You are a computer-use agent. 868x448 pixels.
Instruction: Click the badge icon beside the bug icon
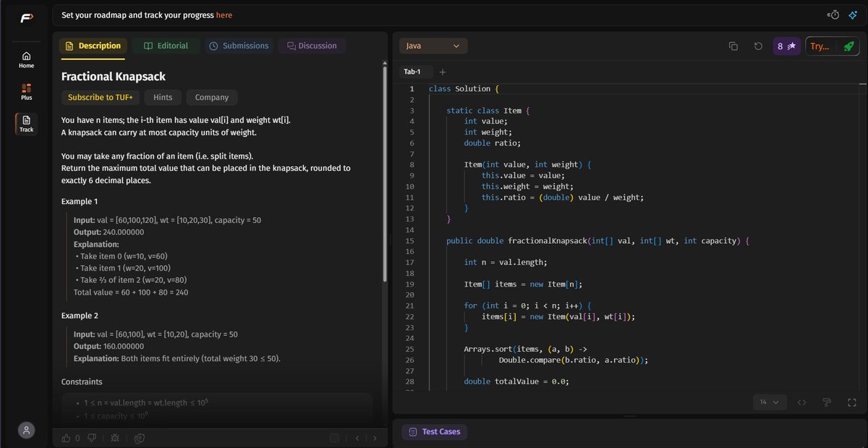pos(140,438)
